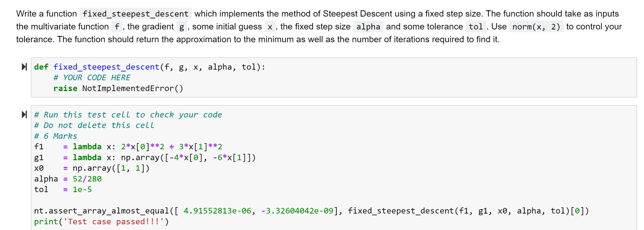Click the nt.assert_array_almost_equal line
Viewport: 644px width, 230px height.
311,211
